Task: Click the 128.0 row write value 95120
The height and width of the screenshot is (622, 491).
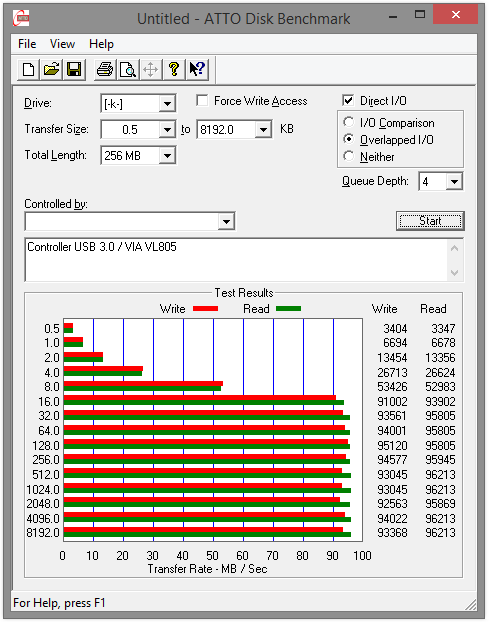Action: 392,445
